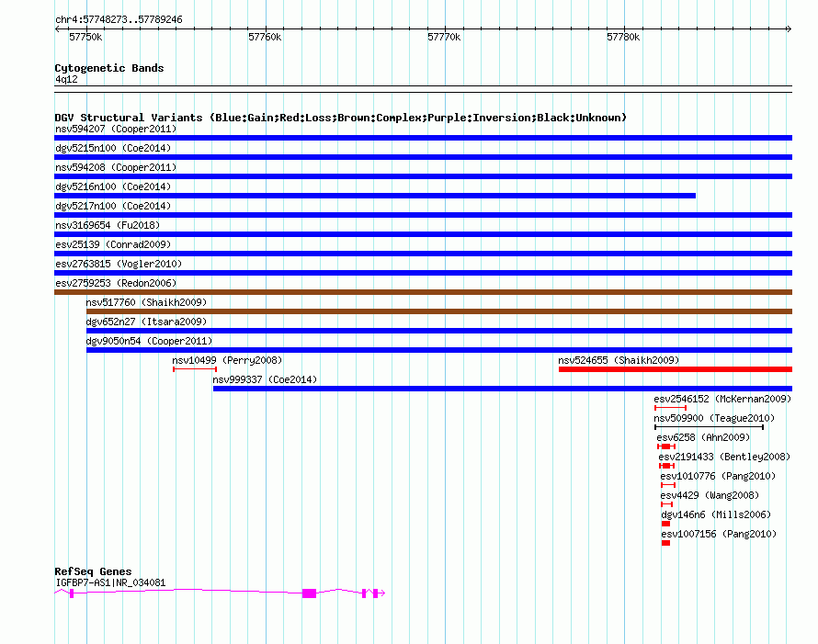The image size is (818, 644).
Task: Click the DGV Structural Variants track title
Action: [x=341, y=118]
